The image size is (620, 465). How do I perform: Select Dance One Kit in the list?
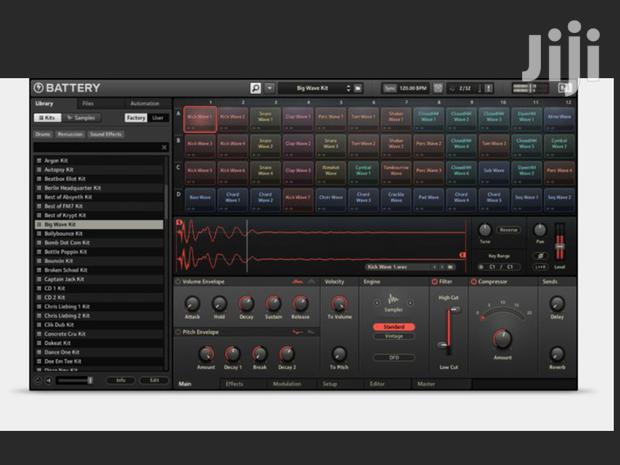click(x=99, y=352)
